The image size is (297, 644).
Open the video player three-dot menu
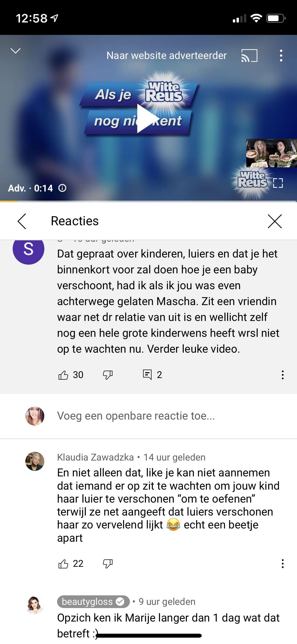tap(281, 56)
